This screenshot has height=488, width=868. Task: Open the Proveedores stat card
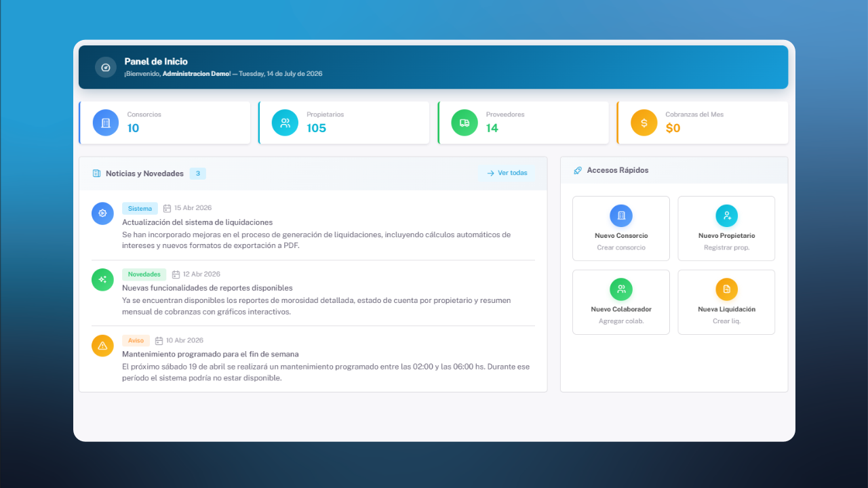pyautogui.click(x=524, y=123)
